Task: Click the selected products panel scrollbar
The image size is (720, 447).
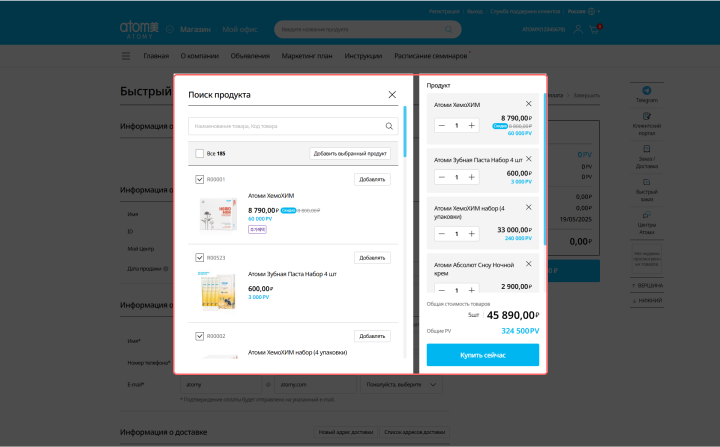Action: point(545,169)
